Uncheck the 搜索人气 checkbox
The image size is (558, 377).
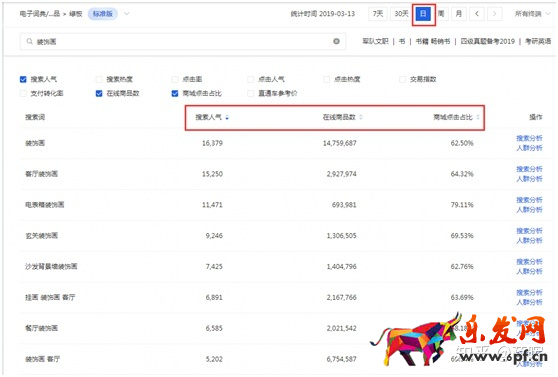pos(23,79)
